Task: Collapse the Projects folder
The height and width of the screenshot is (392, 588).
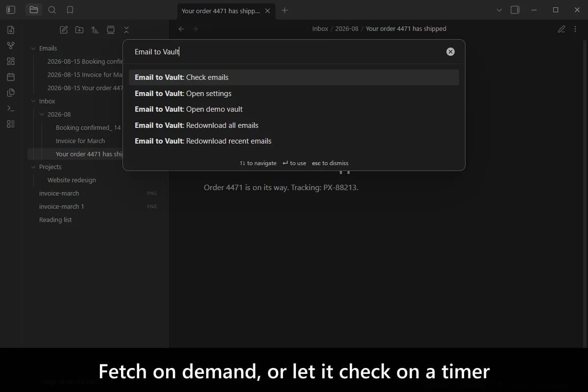Action: (x=33, y=167)
